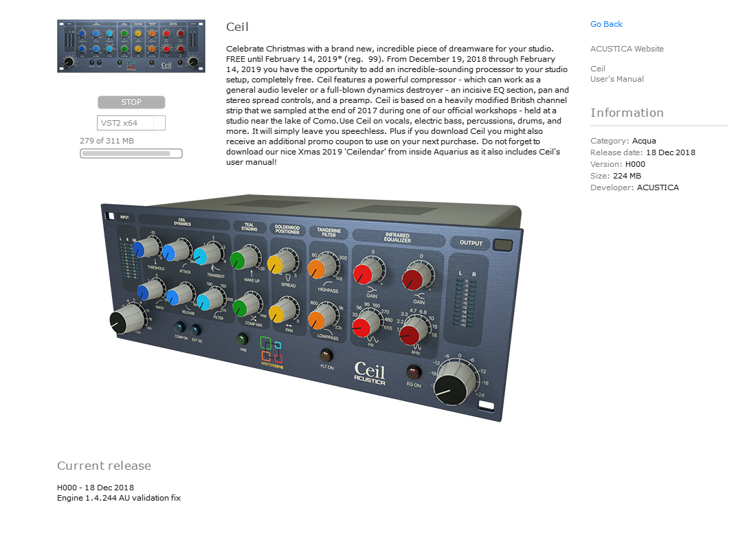Click the 'Information' heading
The width and height of the screenshot is (756, 548).
tap(627, 113)
